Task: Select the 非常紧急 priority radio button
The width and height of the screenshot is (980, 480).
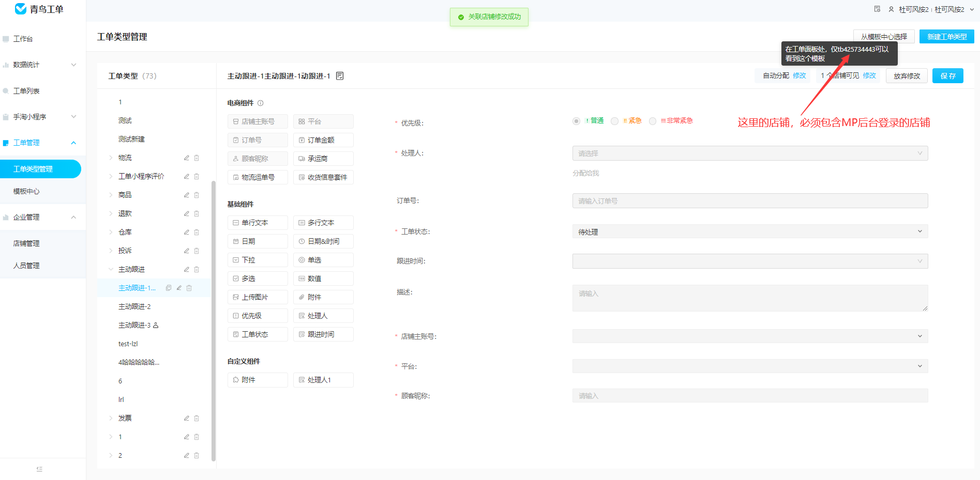Action: tap(653, 121)
